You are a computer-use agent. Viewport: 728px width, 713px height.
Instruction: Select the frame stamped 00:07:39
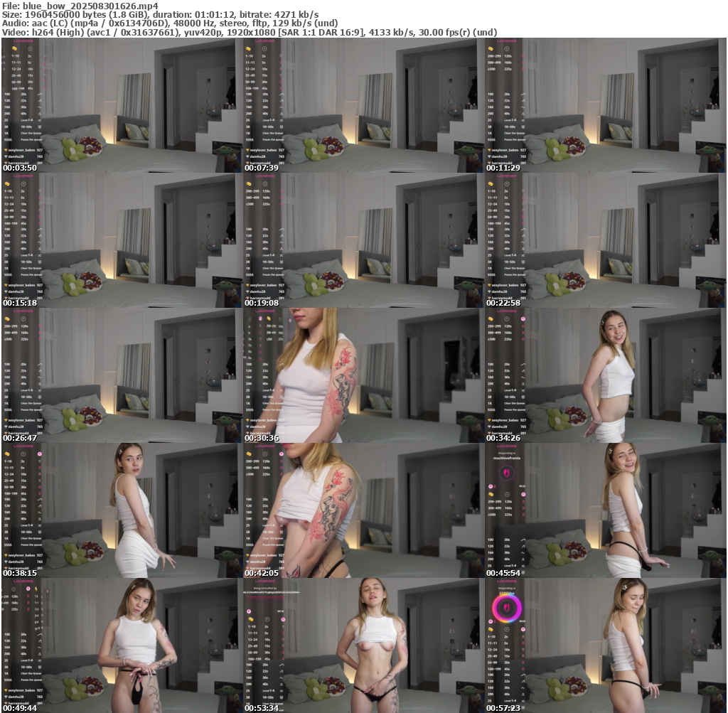pyautogui.click(x=363, y=104)
